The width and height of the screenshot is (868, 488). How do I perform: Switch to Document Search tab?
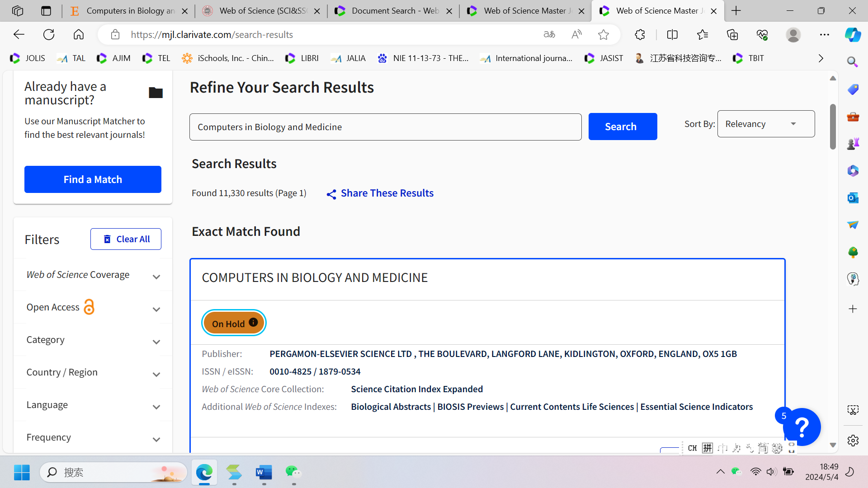pos(394,11)
